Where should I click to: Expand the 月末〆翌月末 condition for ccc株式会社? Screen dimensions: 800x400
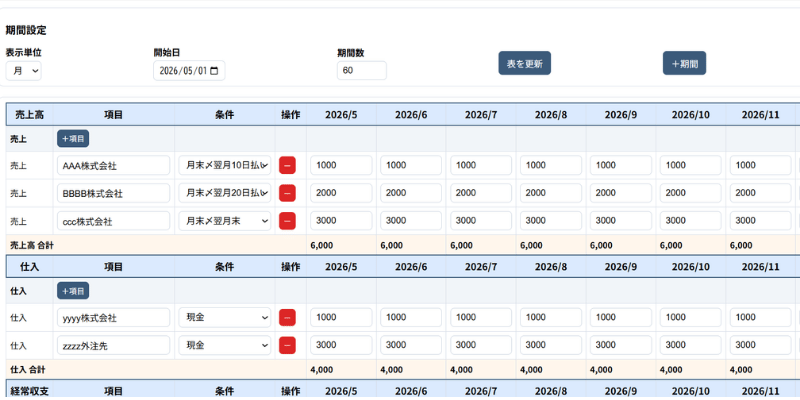tap(224, 221)
